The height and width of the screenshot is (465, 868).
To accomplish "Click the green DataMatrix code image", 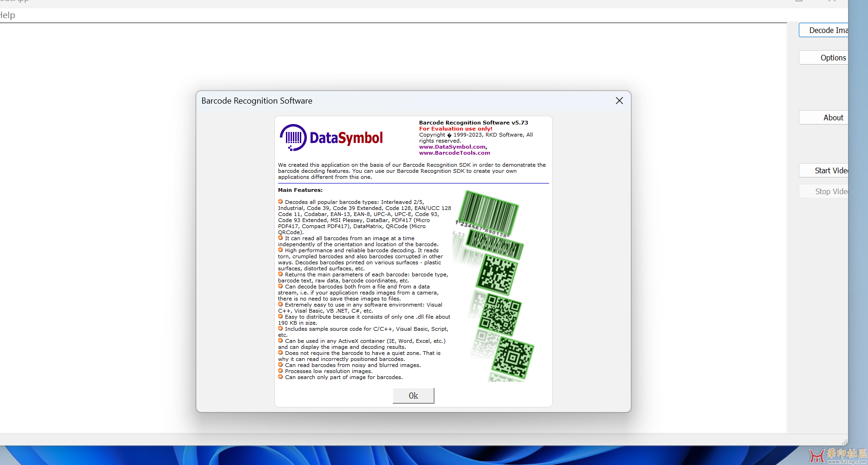I will point(497,274).
